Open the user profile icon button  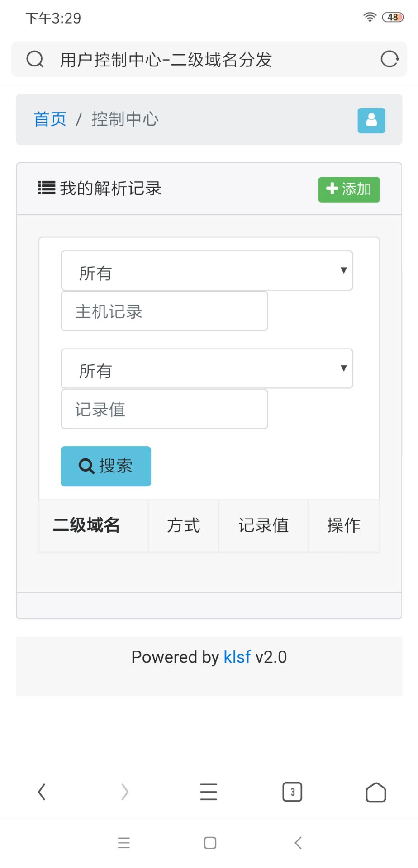pos(371,120)
